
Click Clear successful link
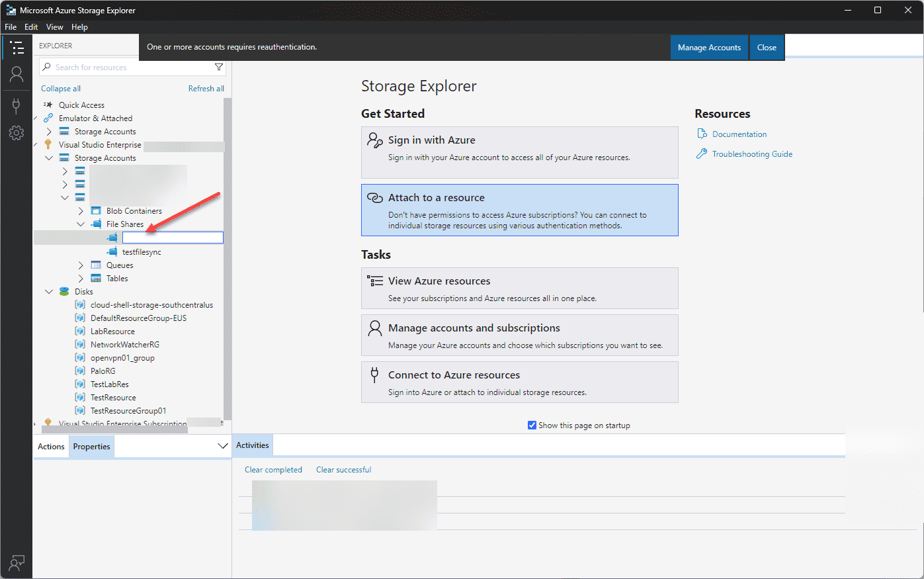pyautogui.click(x=343, y=469)
